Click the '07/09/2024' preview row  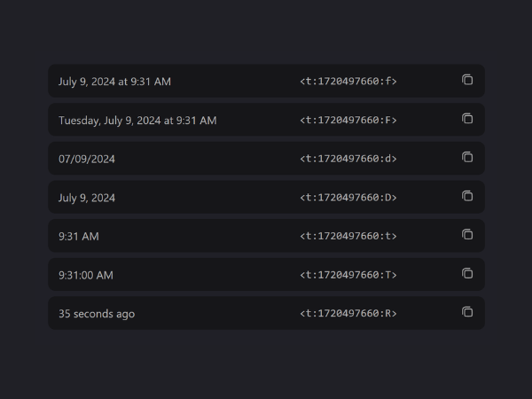[266, 158]
